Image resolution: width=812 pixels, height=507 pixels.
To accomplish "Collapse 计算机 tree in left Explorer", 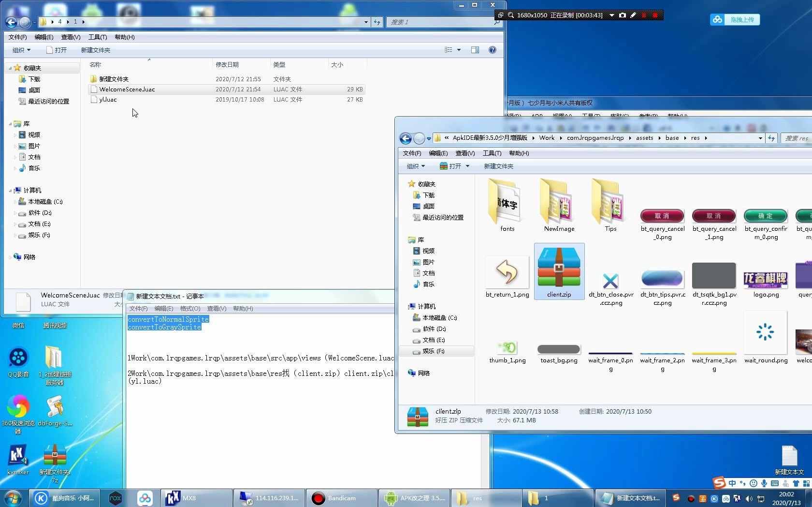I will tap(10, 191).
